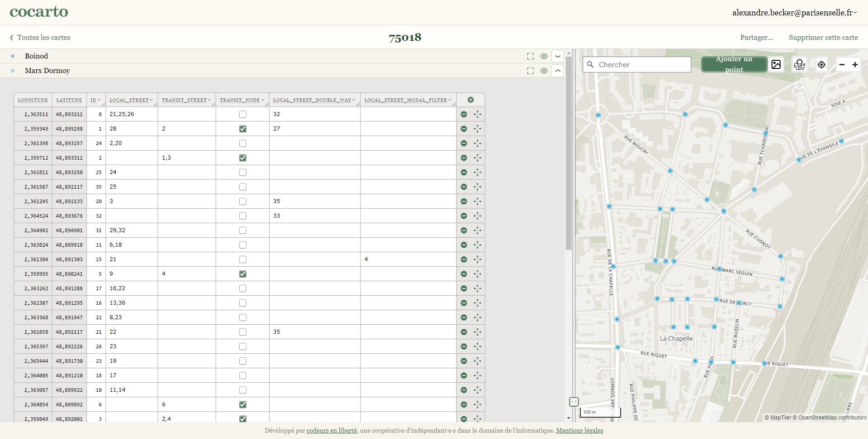The height and width of the screenshot is (439, 868).
Task: Uncheck transit node for ID 1
Action: [243, 129]
